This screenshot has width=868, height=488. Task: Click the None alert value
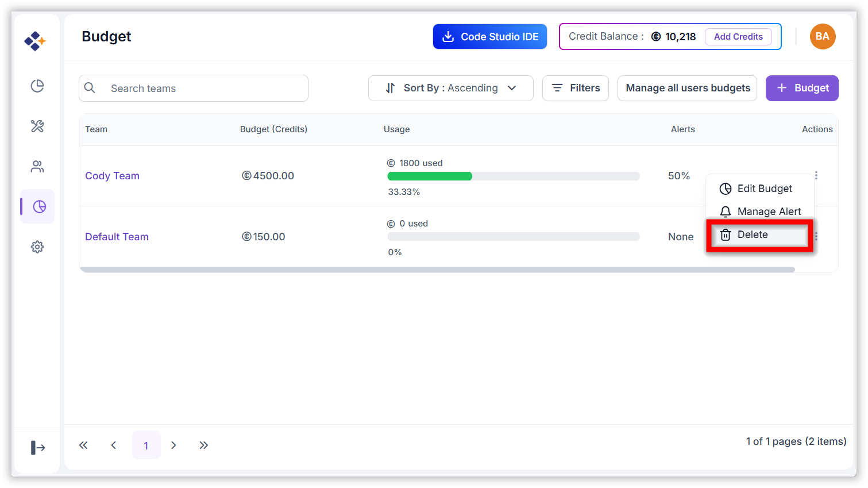pos(681,237)
